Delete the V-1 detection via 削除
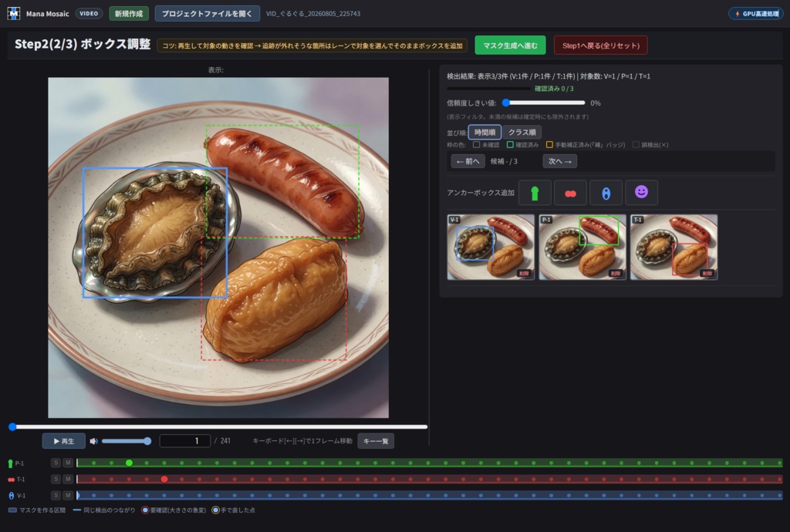The height and width of the screenshot is (532, 790). (x=524, y=273)
